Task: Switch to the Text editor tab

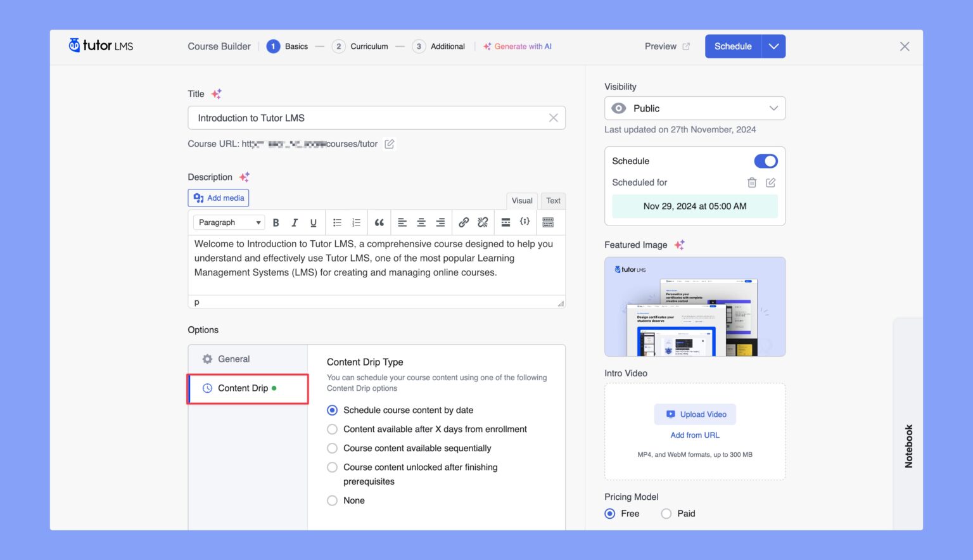Action: coord(553,201)
